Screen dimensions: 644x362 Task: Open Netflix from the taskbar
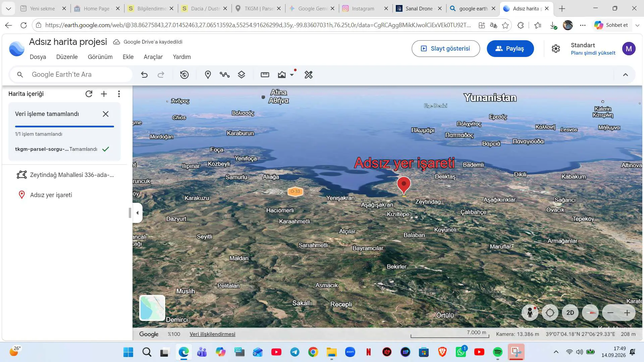click(x=369, y=352)
